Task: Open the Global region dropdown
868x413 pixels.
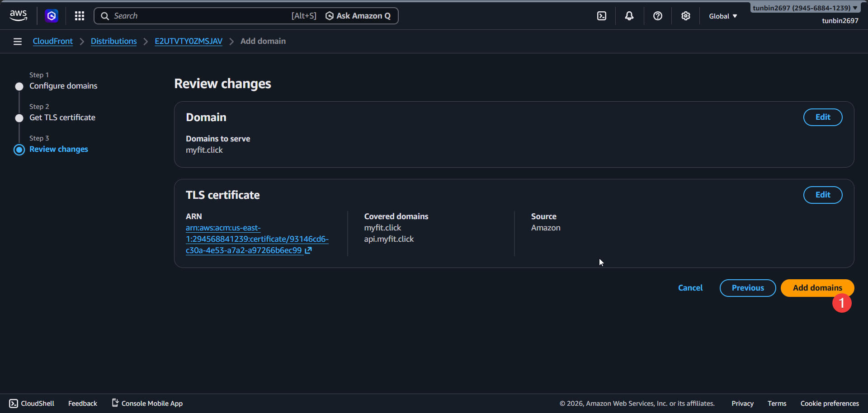Action: pos(722,16)
